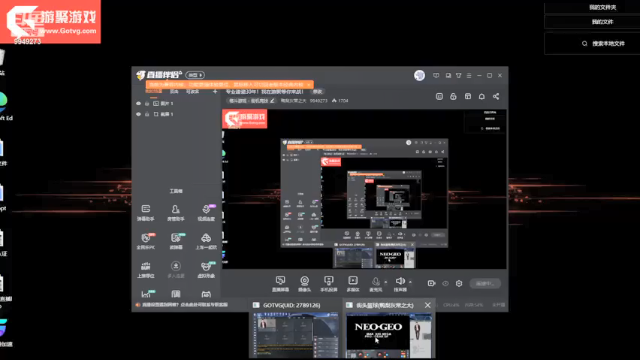Add a new scene with the plus tab
Image resolution: width=640 pixels, height=360 pixels.
click(x=215, y=91)
